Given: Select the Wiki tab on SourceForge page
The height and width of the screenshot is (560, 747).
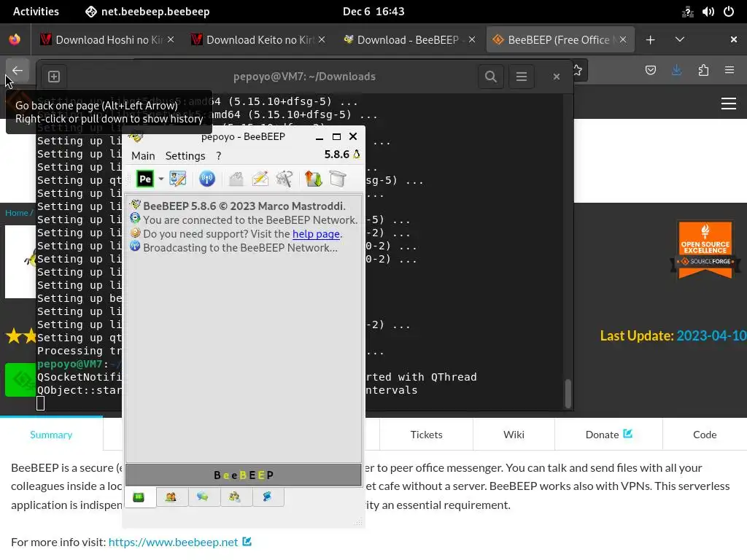Looking at the screenshot, I should [x=514, y=435].
